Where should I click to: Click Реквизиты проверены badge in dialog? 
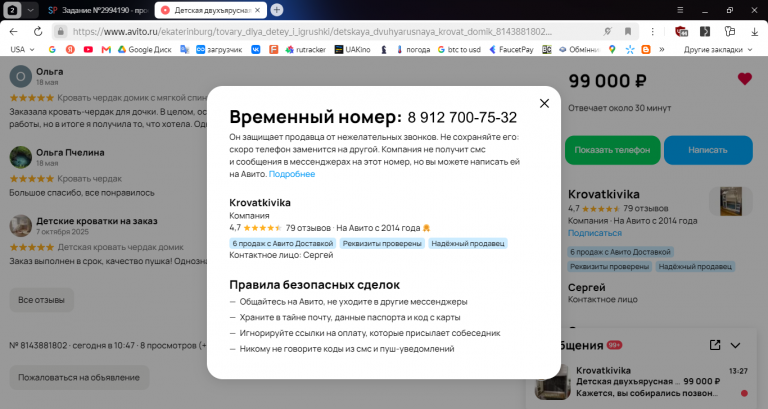(x=382, y=243)
